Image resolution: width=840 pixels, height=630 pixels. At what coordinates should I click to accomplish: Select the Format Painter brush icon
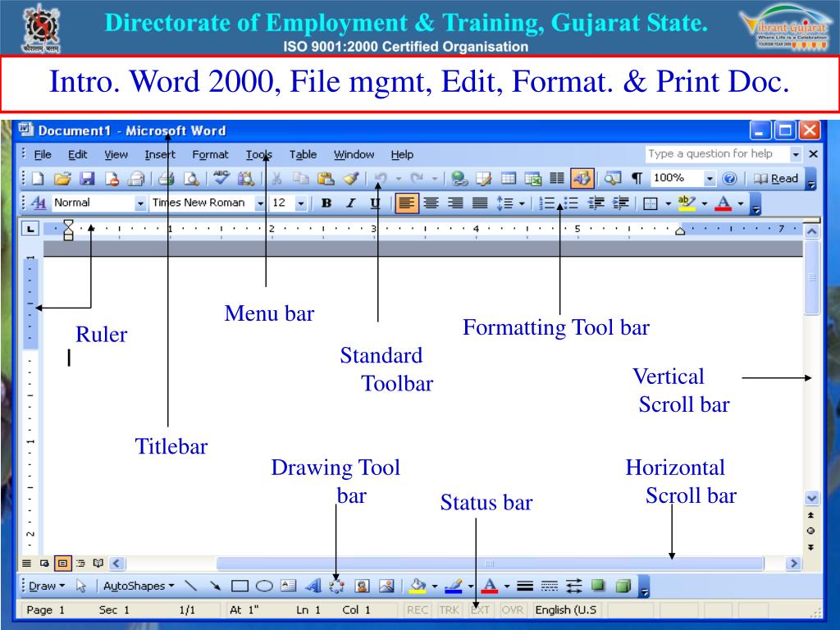351,178
